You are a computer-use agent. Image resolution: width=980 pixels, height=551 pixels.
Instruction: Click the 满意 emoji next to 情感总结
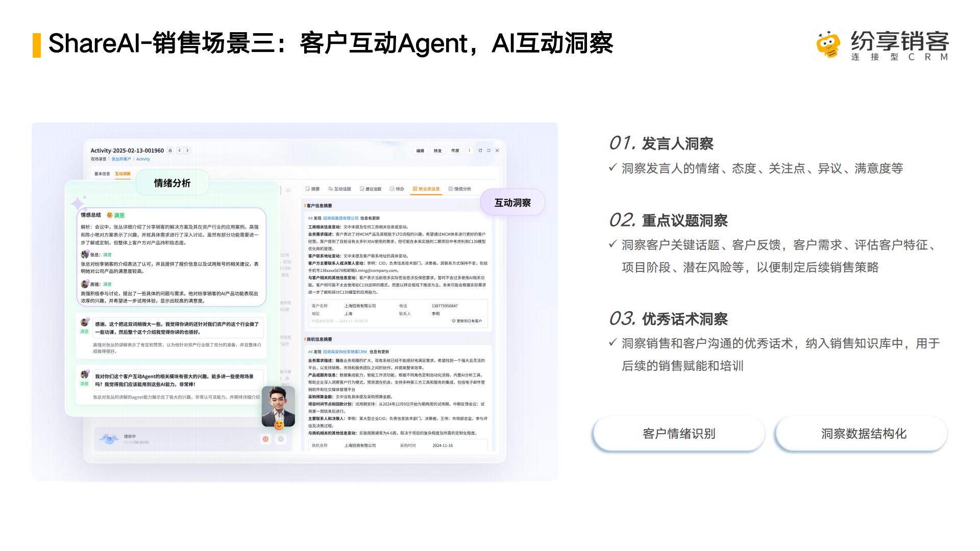[110, 215]
